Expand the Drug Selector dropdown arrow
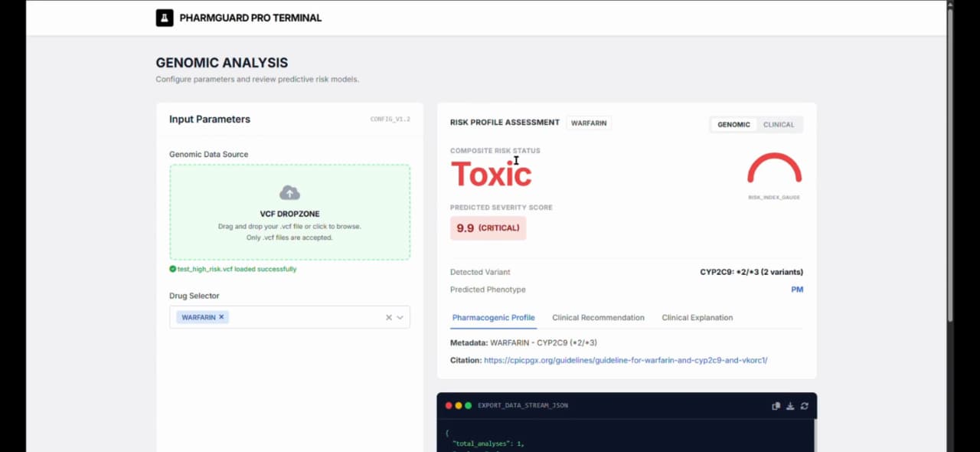 (x=400, y=317)
